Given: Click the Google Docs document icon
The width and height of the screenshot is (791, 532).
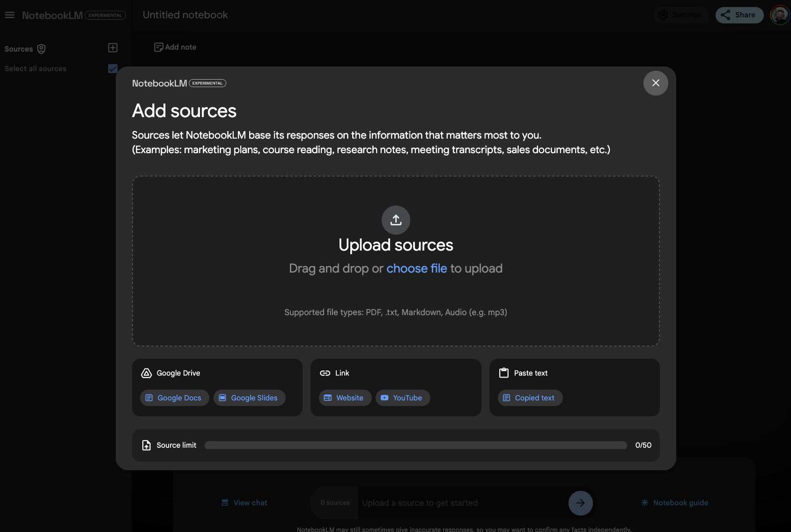Looking at the screenshot, I should pyautogui.click(x=149, y=398).
